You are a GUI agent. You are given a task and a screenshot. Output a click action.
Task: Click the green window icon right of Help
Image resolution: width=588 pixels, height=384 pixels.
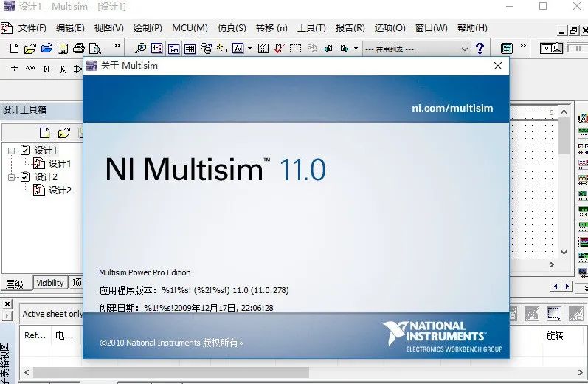click(x=507, y=49)
